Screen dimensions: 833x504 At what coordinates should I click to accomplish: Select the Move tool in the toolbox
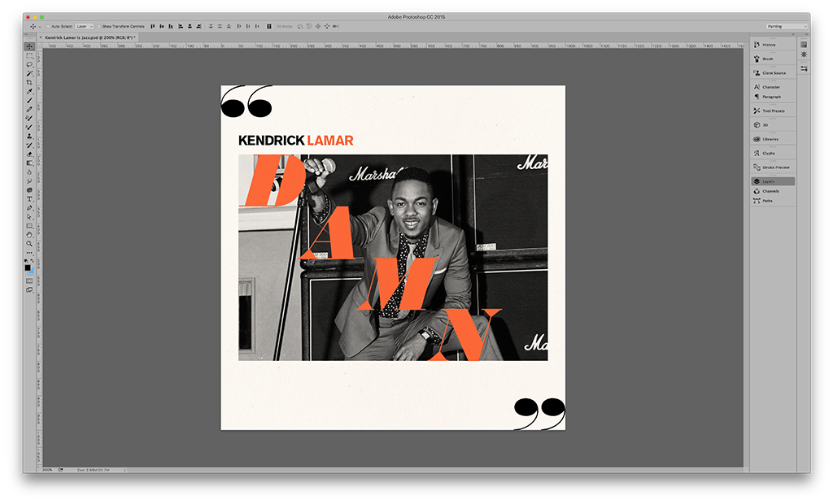click(29, 46)
